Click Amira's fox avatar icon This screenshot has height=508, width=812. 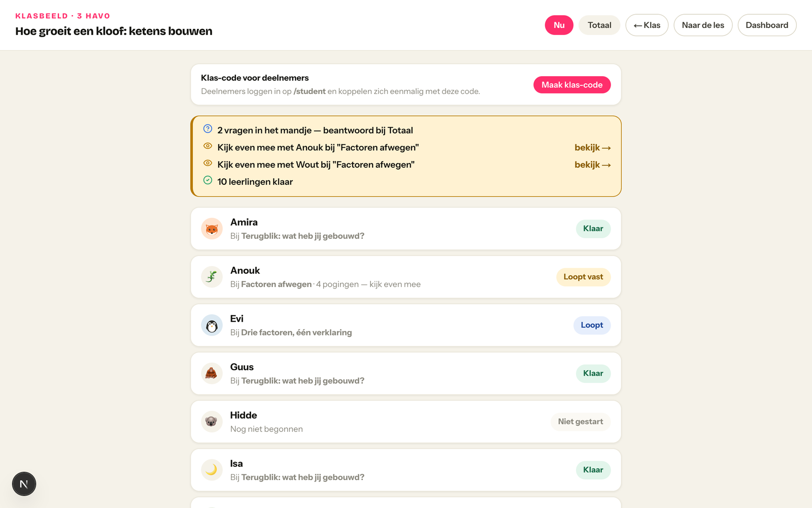[x=212, y=229]
